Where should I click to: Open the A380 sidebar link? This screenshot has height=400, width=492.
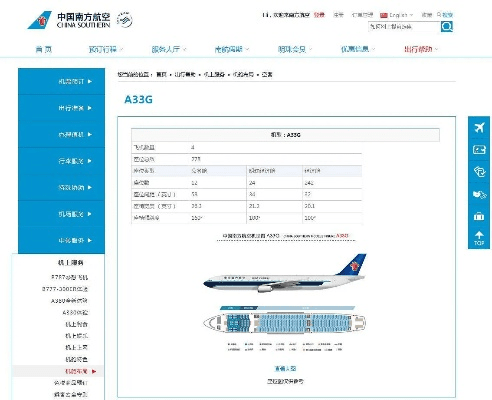point(69,300)
